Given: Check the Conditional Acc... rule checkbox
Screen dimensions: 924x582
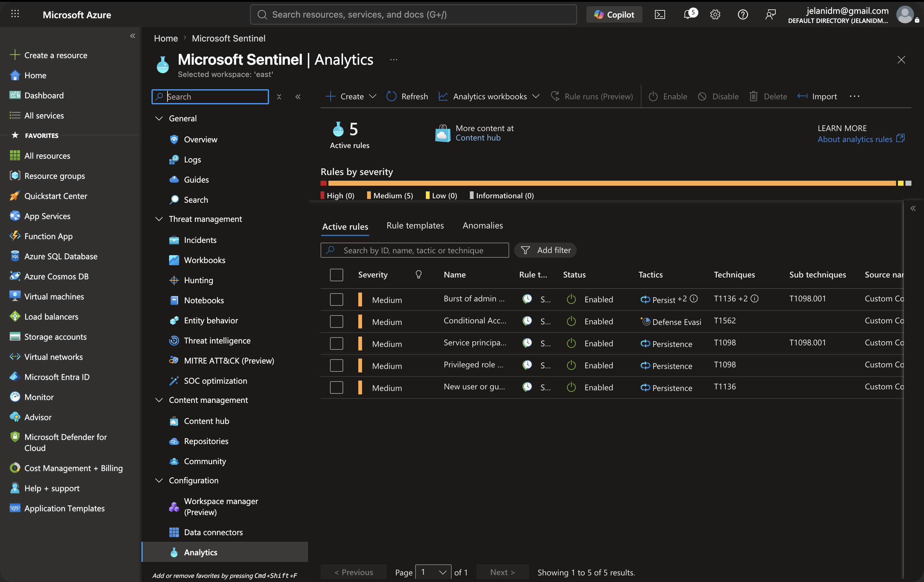Looking at the screenshot, I should click(x=337, y=321).
